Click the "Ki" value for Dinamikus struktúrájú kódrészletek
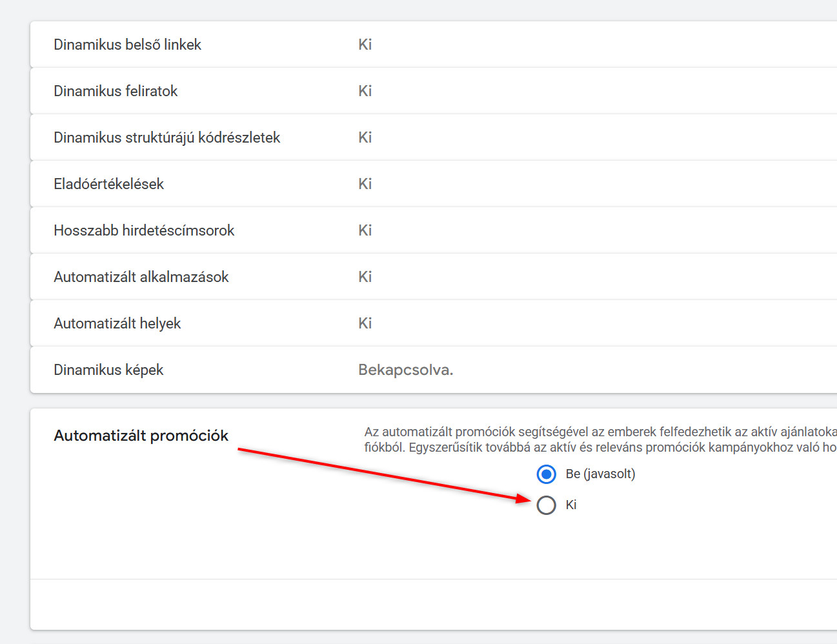 (x=365, y=137)
